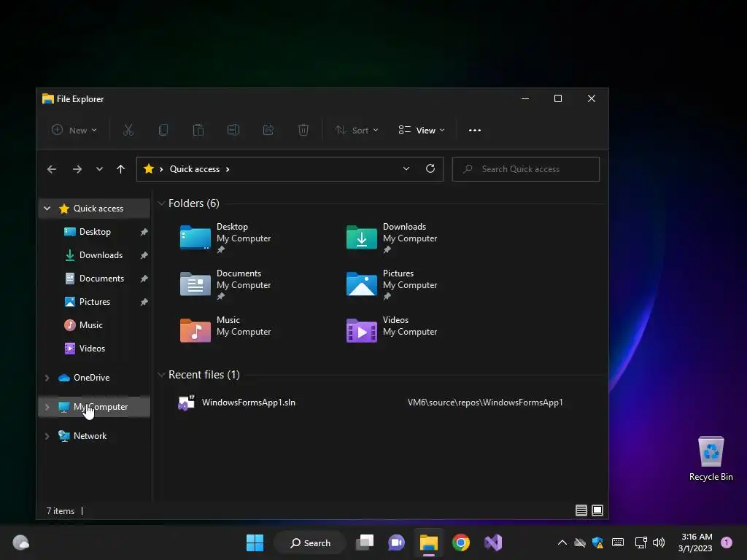Select Music in the navigation pane
Viewport: 747px width, 560px height.
pyautogui.click(x=90, y=325)
